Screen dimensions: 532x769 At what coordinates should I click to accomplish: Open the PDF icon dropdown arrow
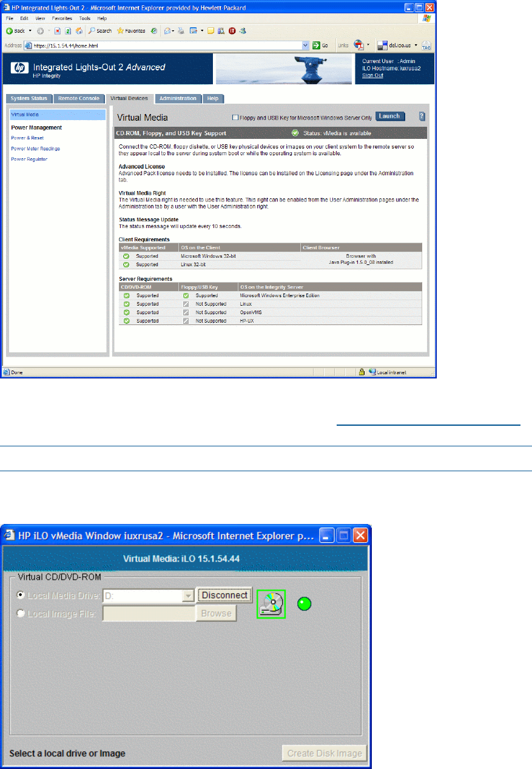pos(368,45)
